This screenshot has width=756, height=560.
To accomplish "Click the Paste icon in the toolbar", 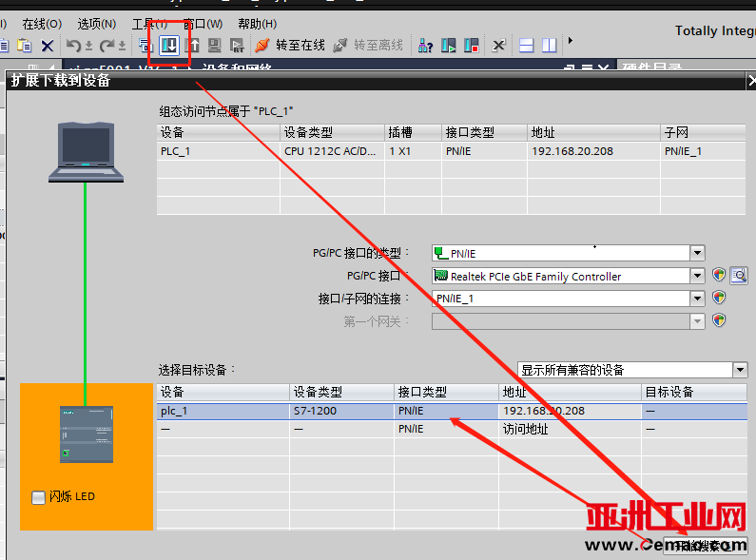I will tap(24, 46).
